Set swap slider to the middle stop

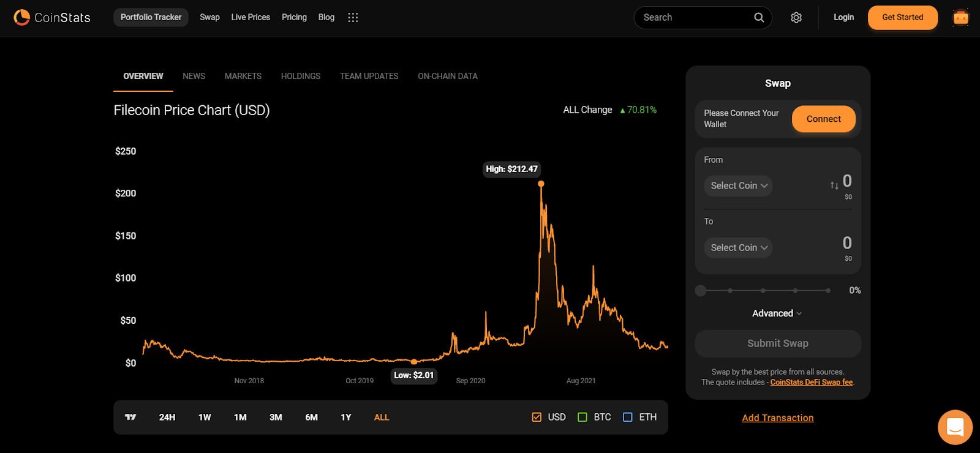pyautogui.click(x=763, y=291)
